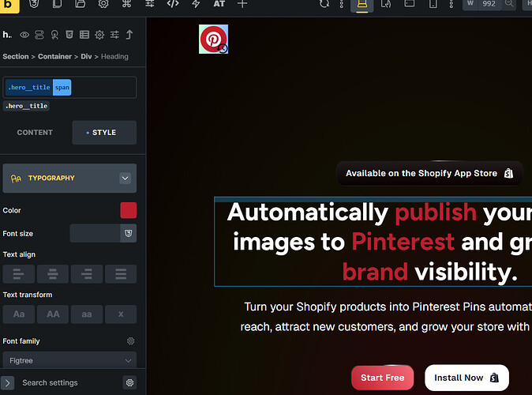This screenshot has height=395, width=532.
Task: Open the gear icon beside Search settings
Action: (x=129, y=383)
